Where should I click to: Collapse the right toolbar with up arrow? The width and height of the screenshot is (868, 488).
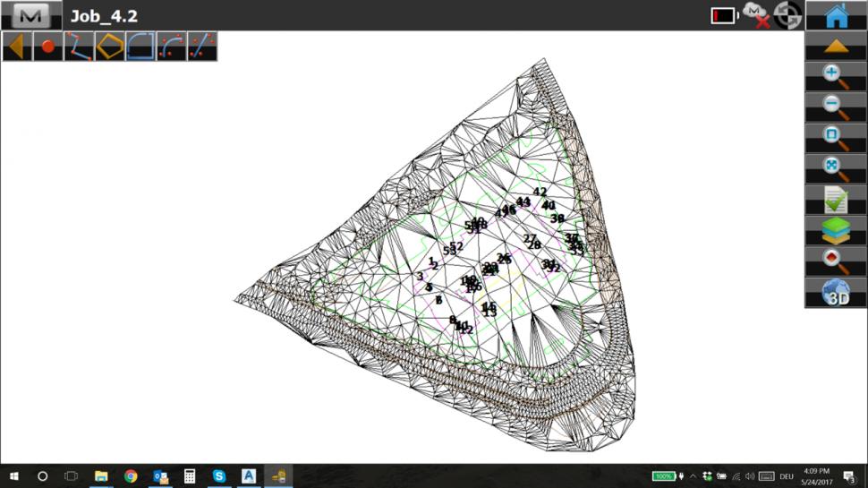tap(836, 47)
